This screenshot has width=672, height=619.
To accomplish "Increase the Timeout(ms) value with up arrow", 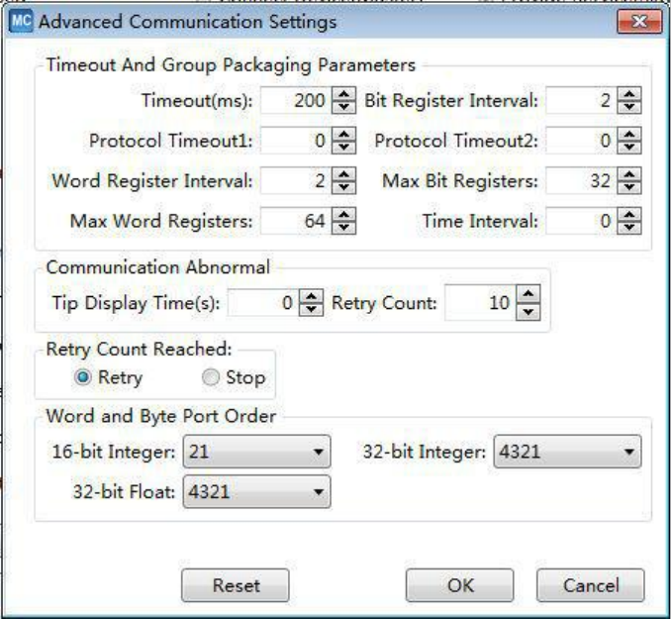I will [x=341, y=94].
